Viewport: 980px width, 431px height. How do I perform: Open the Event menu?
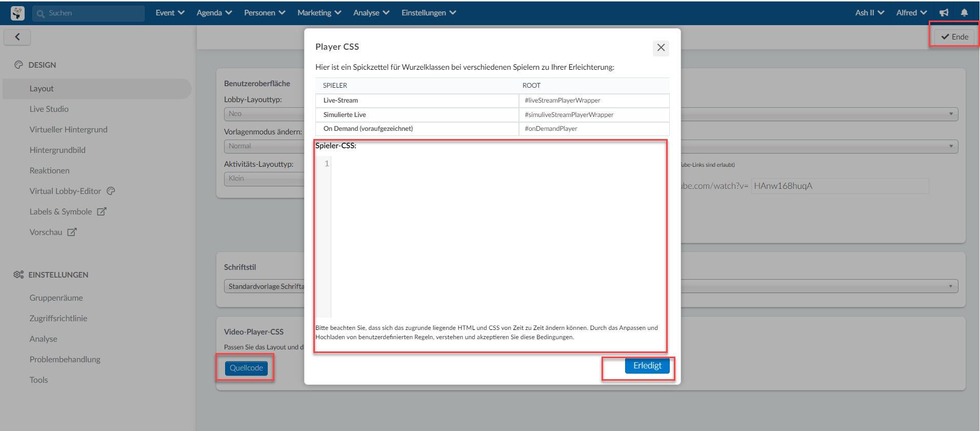(x=170, y=13)
